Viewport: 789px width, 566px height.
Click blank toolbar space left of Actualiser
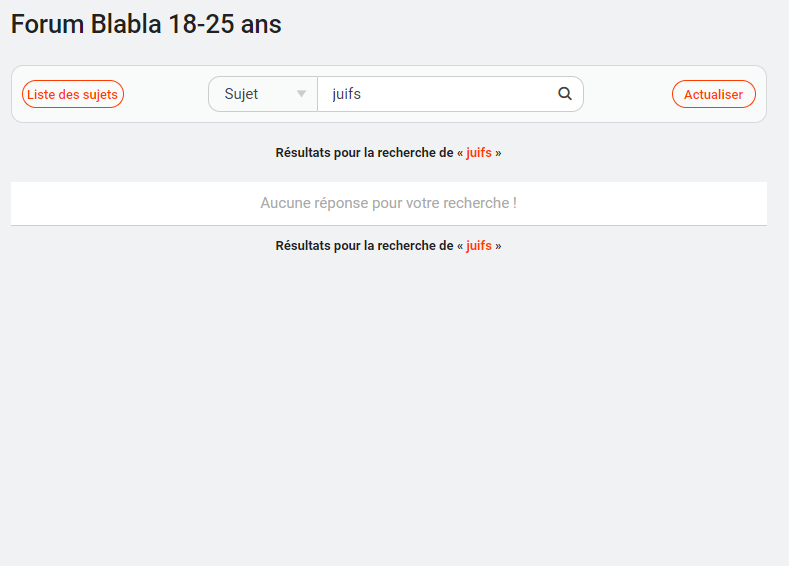(627, 94)
